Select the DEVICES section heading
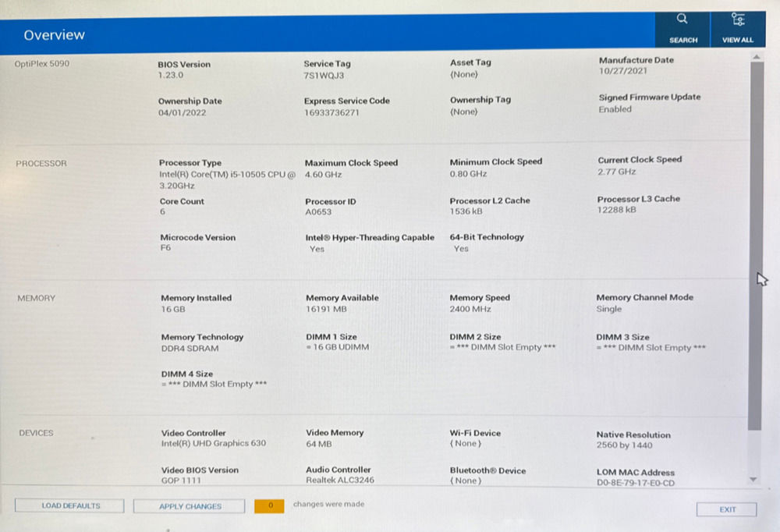 [36, 433]
